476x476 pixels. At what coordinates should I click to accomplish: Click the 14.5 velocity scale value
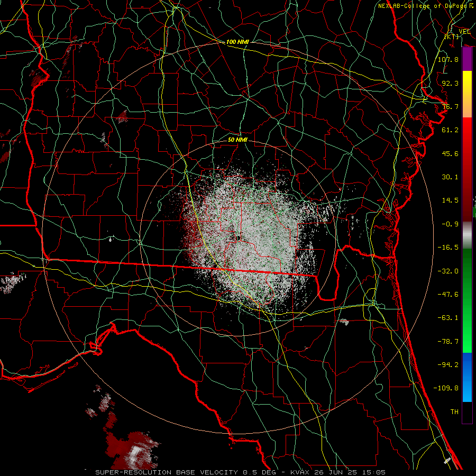click(450, 200)
